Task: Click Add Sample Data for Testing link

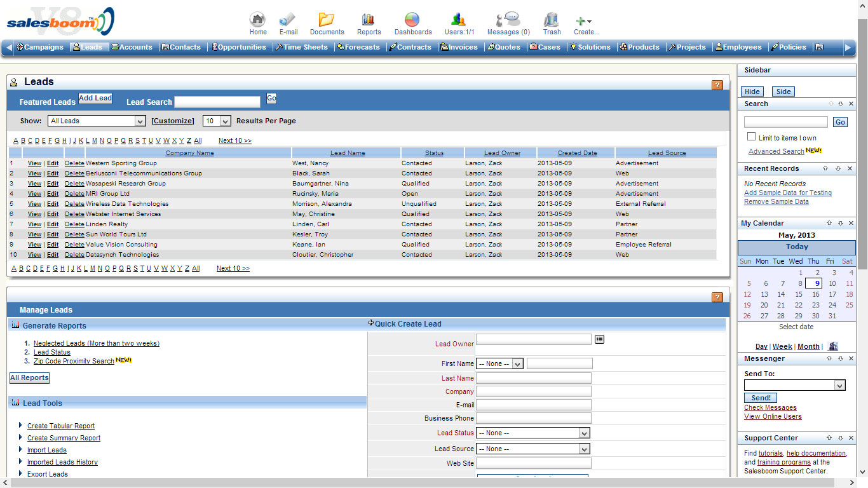Action: [x=788, y=193]
